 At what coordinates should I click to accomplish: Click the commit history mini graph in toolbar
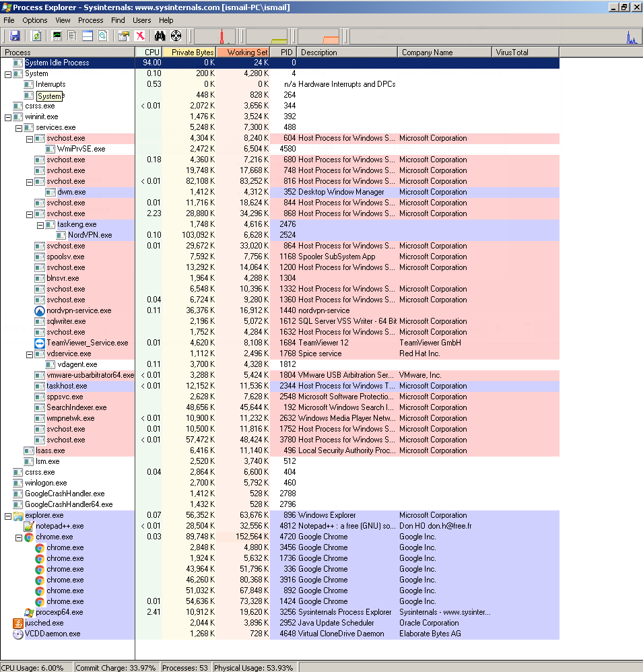[x=266, y=36]
